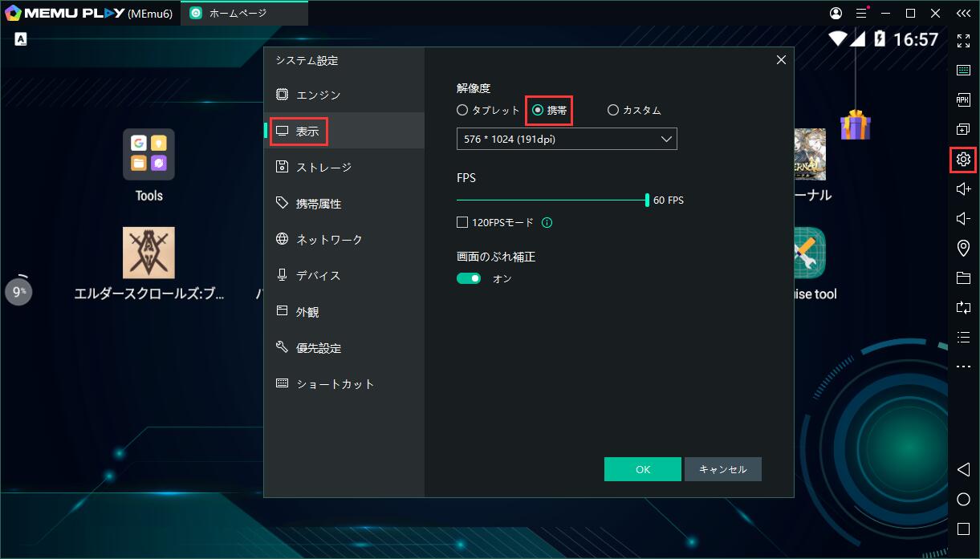Screen dimensions: 980x559
Task: Open the shared folder icon in the sidebar
Action: tap(963, 277)
